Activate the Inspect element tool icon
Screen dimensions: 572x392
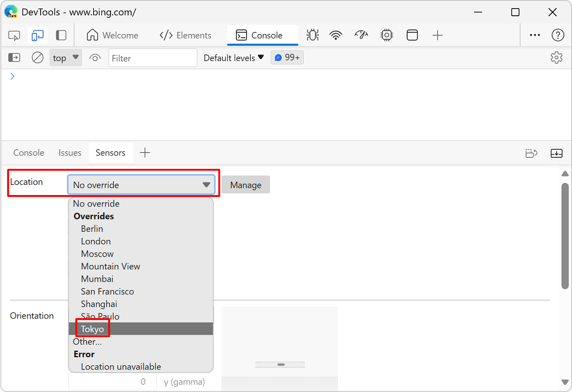point(14,35)
